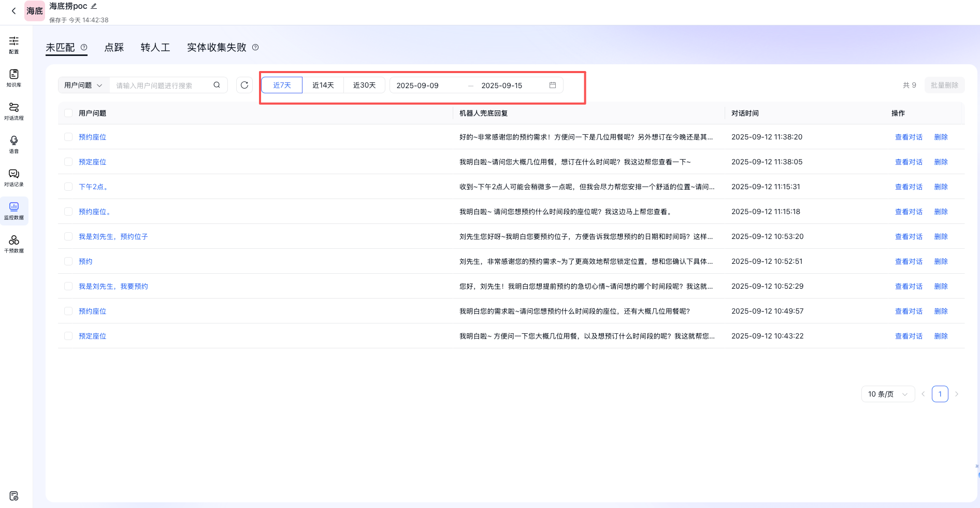Viewport: 980px width, 508px height.
Task: 查看「对话记录」列表
Action: pos(14,177)
